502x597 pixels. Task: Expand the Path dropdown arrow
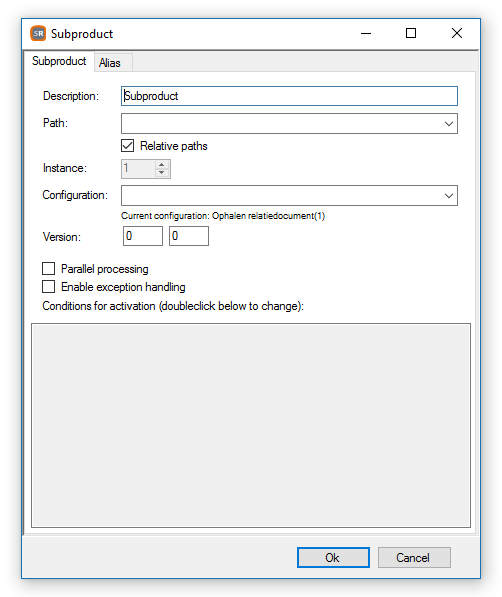click(x=449, y=124)
